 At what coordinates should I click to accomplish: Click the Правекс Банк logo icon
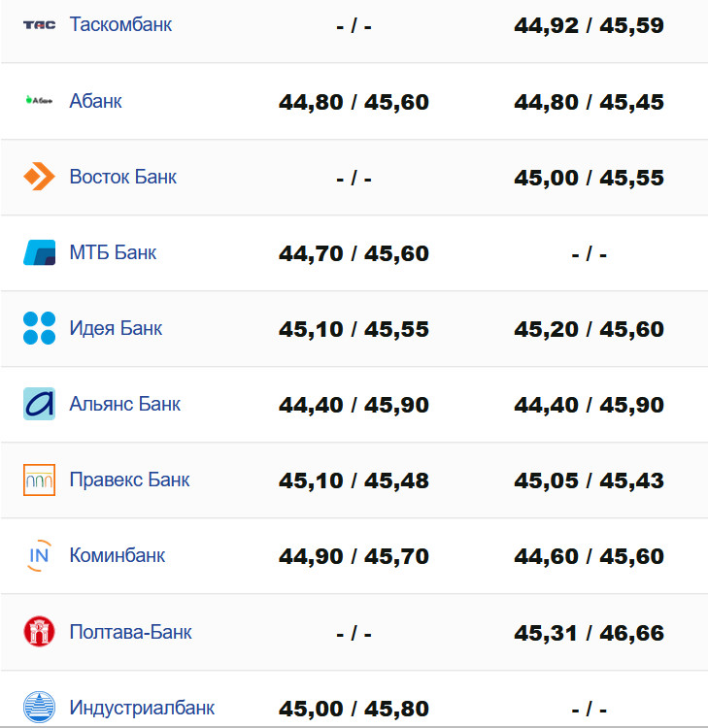tap(39, 480)
